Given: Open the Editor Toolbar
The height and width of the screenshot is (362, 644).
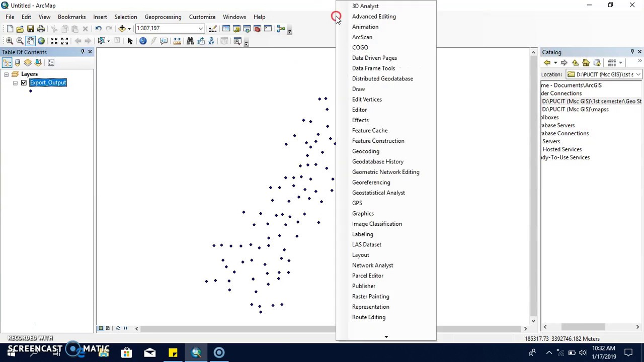Looking at the screenshot, I should point(213,29).
